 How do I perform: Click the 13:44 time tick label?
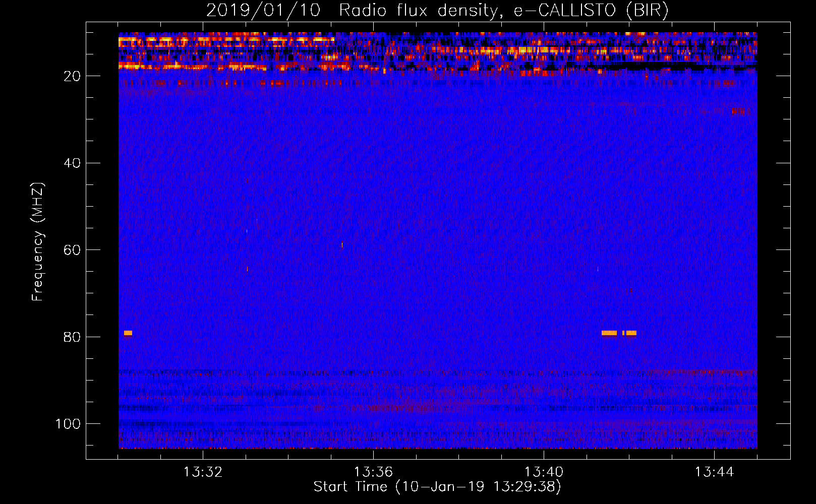714,472
